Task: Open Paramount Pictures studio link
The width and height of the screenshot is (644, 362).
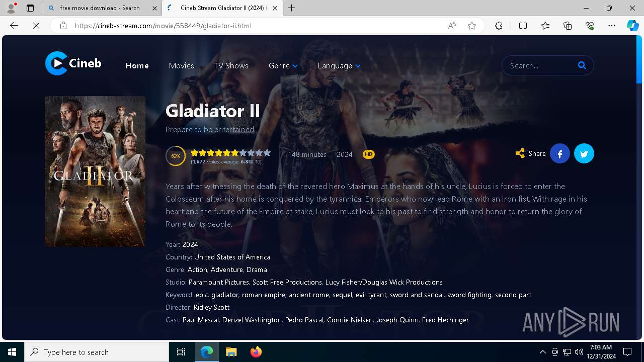Action: pos(218,282)
